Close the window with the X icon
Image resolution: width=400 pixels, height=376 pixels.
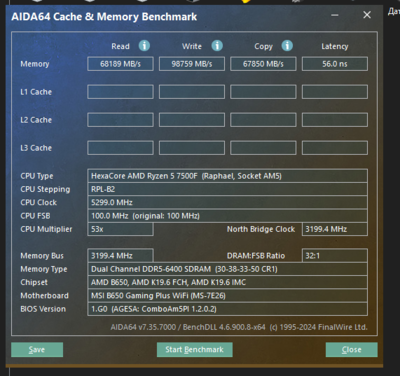(367, 15)
